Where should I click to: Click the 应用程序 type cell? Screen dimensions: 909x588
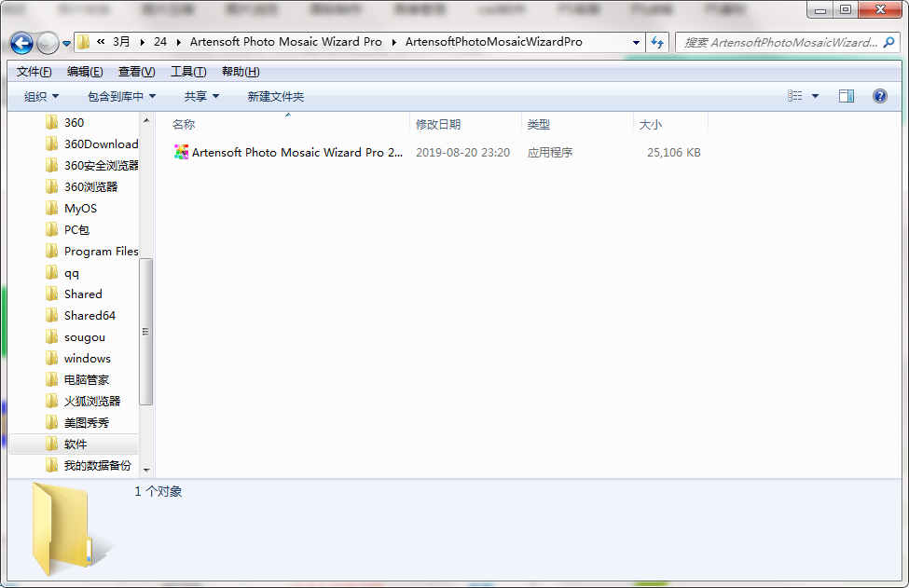(550, 153)
